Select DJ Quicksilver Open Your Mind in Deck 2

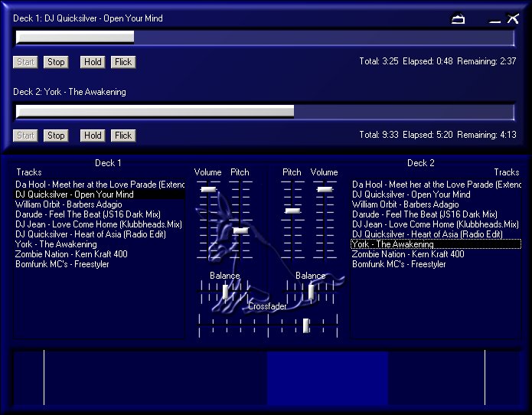tap(436, 194)
